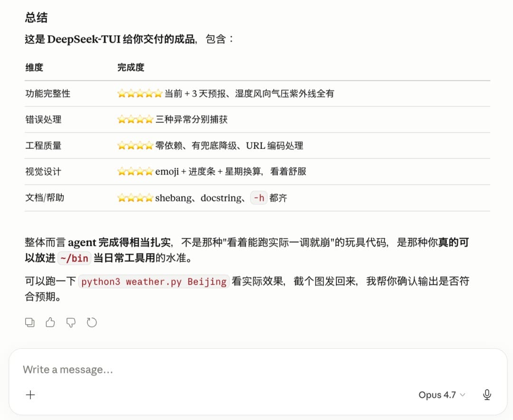Click the -h inline code snippet
This screenshot has width=513, height=420.
(x=259, y=198)
